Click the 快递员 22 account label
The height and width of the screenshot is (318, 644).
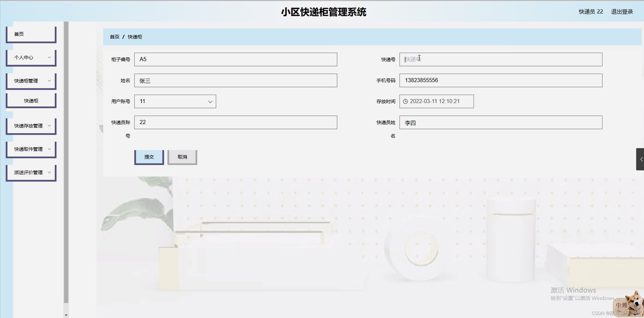(x=590, y=11)
